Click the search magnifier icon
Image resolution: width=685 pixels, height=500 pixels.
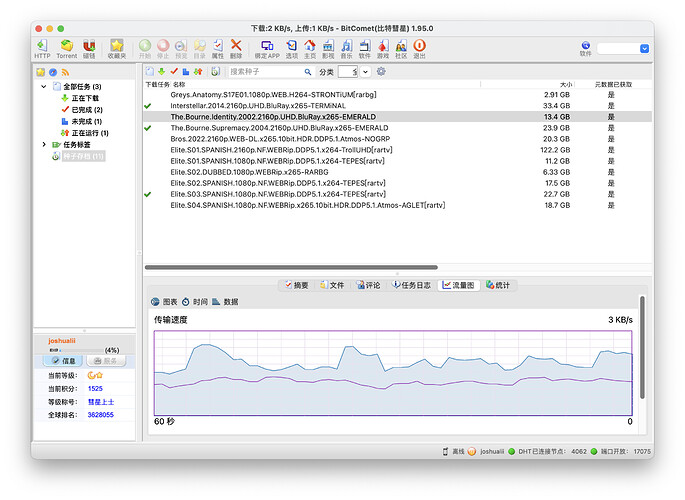(308, 72)
